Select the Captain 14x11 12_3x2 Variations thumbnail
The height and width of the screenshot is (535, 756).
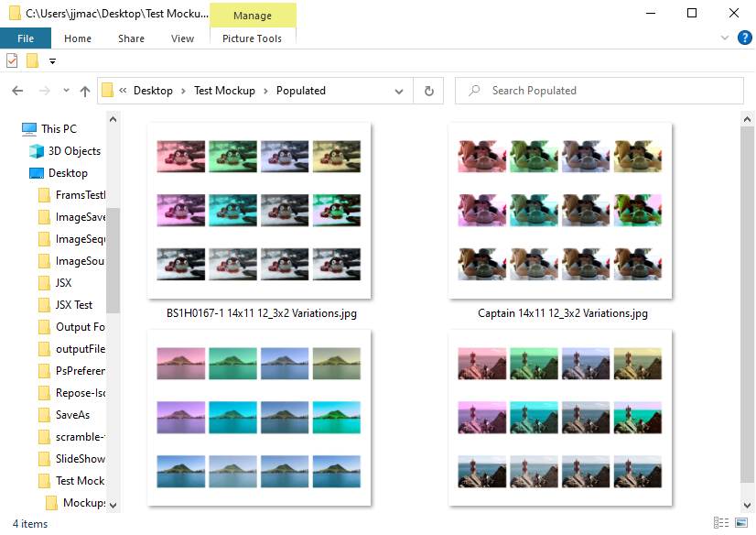[560, 211]
